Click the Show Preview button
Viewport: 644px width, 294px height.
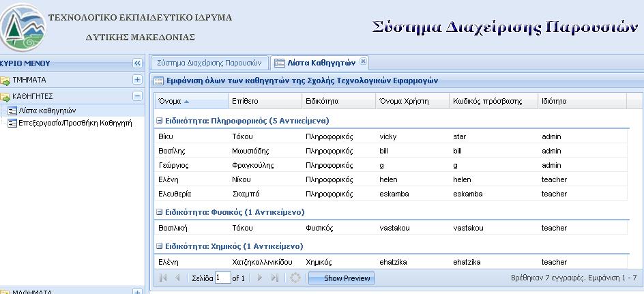click(341, 278)
